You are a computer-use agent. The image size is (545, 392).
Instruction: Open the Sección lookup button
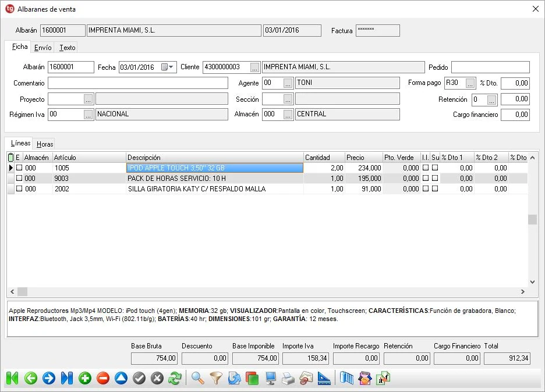(288, 99)
